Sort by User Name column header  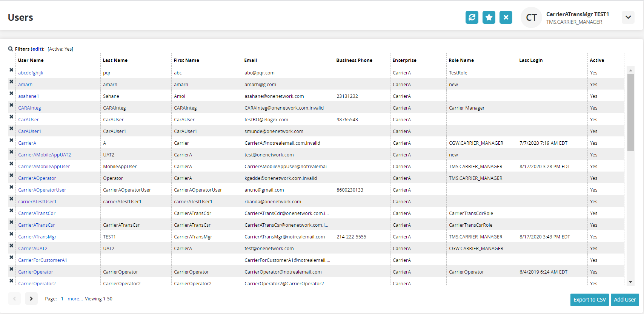tap(31, 60)
